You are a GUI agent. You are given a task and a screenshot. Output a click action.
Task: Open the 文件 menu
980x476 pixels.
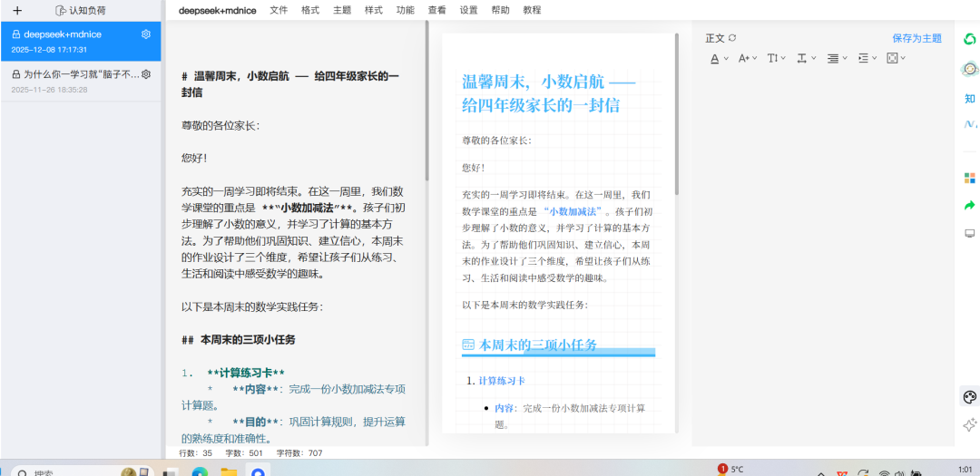click(279, 10)
